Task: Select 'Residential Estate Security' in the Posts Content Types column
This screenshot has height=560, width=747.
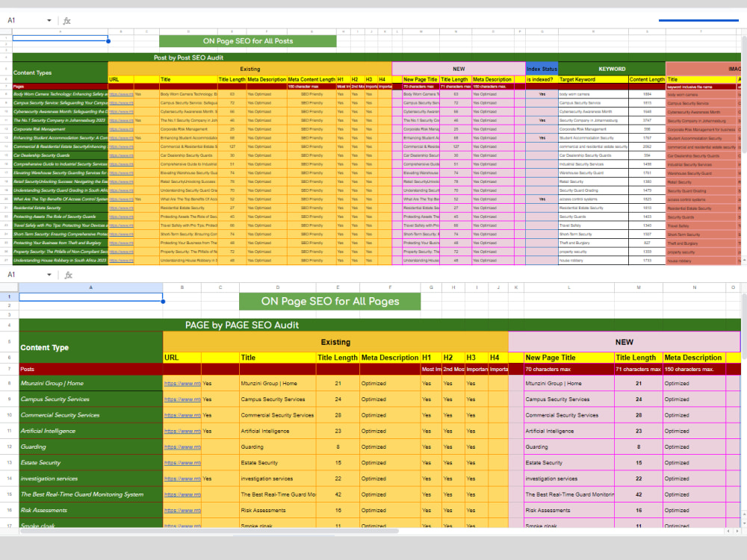Action: pos(60,208)
